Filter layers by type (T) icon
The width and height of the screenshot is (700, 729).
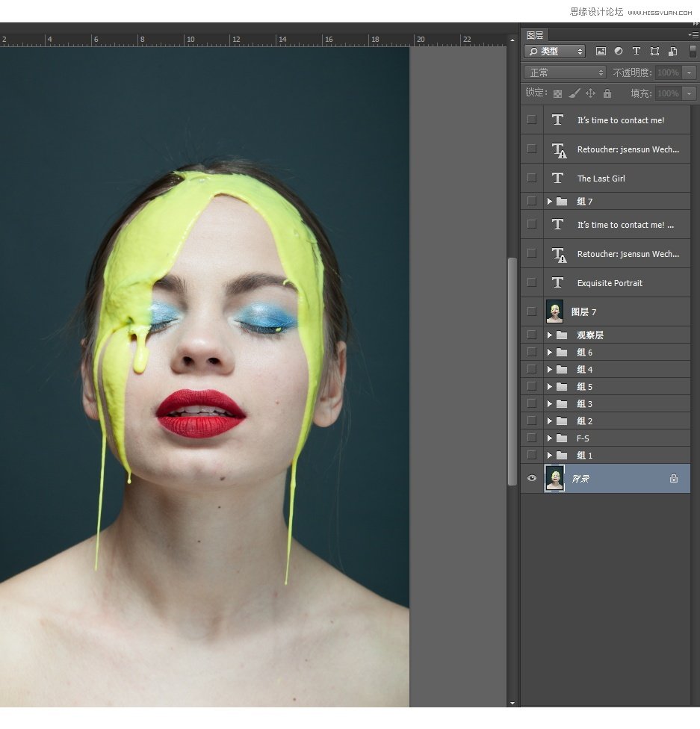coord(636,52)
